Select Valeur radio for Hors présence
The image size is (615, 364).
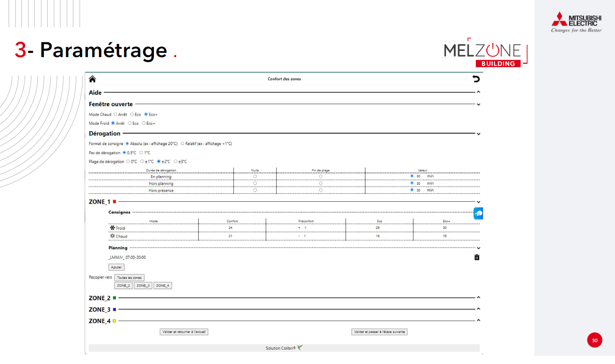click(412, 190)
